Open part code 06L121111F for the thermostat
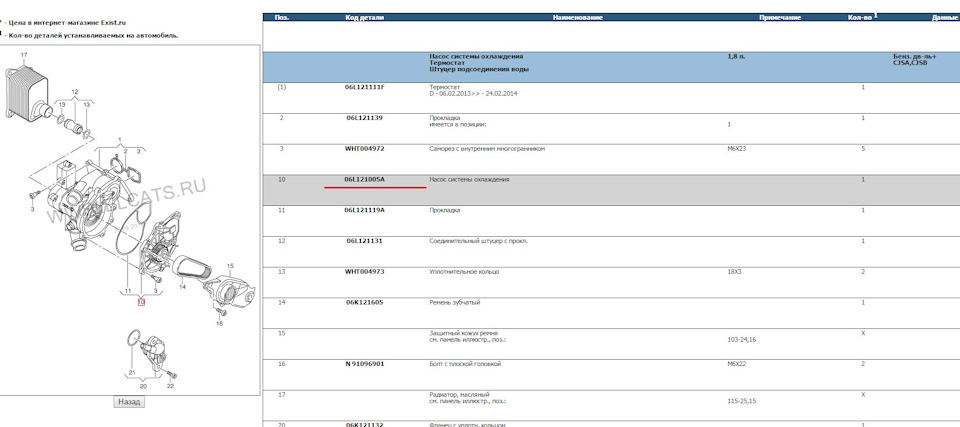This screenshot has height=427, width=960. [364, 87]
